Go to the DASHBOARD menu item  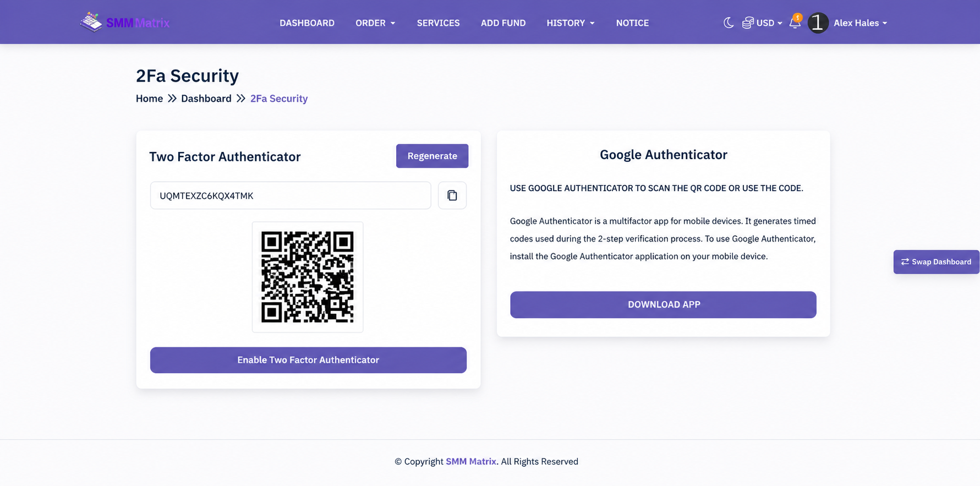point(307,23)
